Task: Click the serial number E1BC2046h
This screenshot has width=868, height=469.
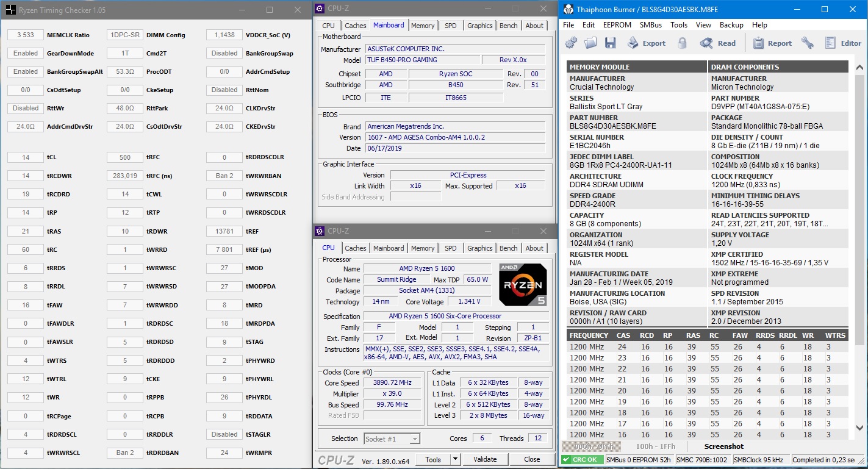Action: click(x=590, y=146)
